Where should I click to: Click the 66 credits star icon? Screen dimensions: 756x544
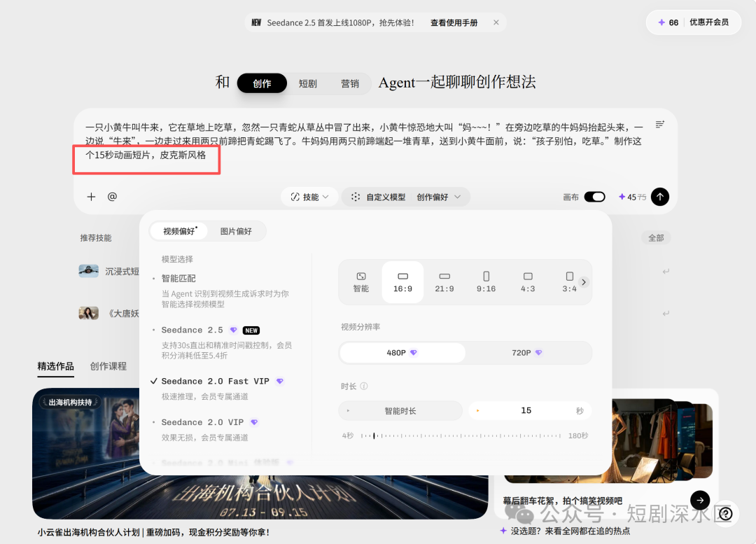click(661, 22)
